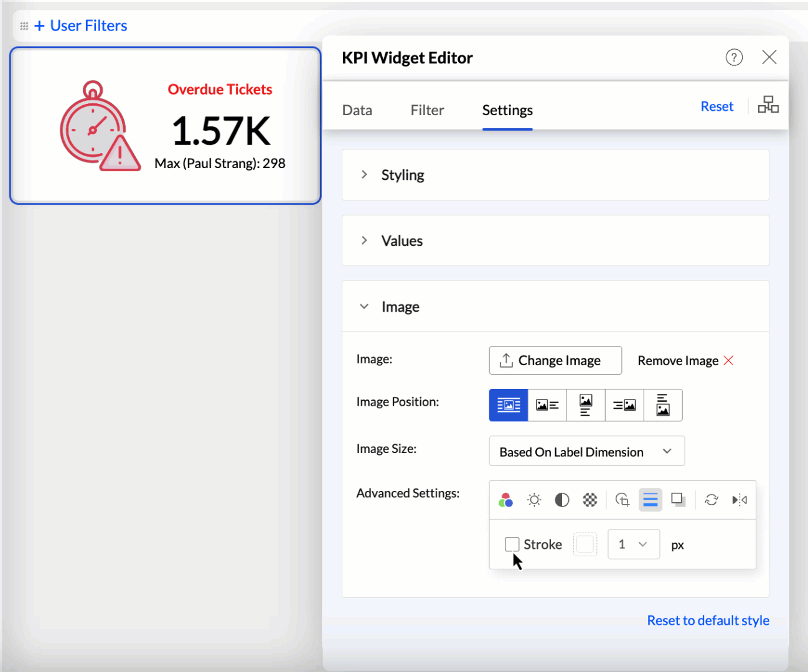Pick the stroke color swatch
The image size is (808, 672).
pos(585,544)
